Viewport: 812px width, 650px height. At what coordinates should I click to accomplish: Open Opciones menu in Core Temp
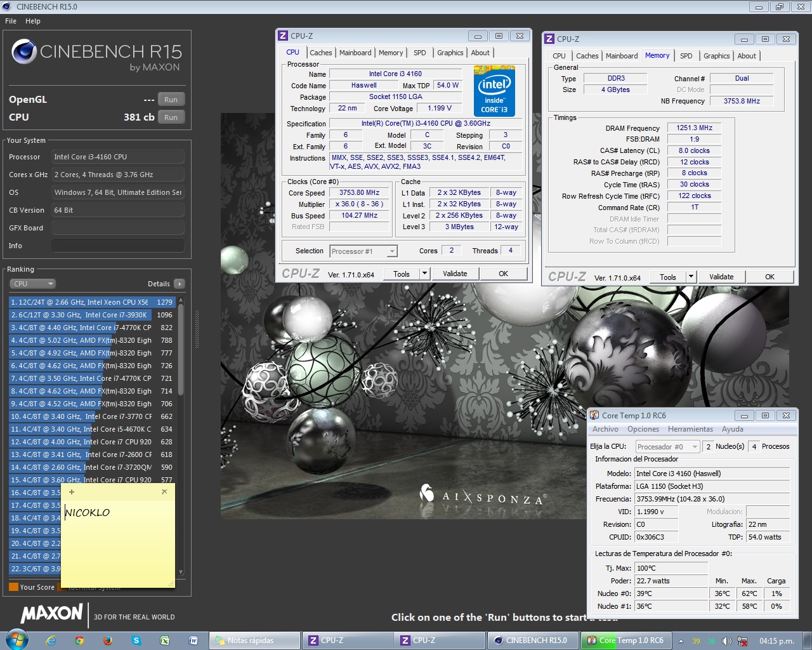point(643,429)
